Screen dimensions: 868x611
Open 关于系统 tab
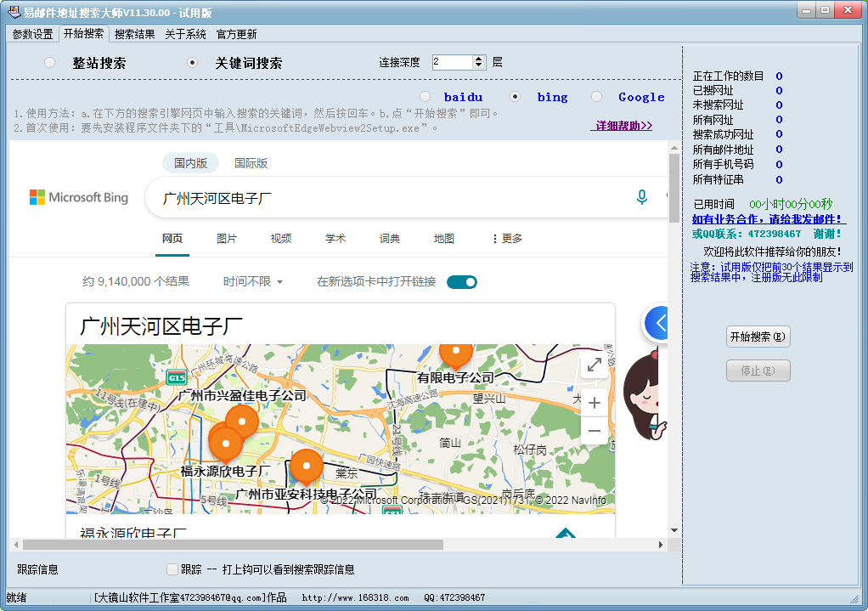pos(185,34)
